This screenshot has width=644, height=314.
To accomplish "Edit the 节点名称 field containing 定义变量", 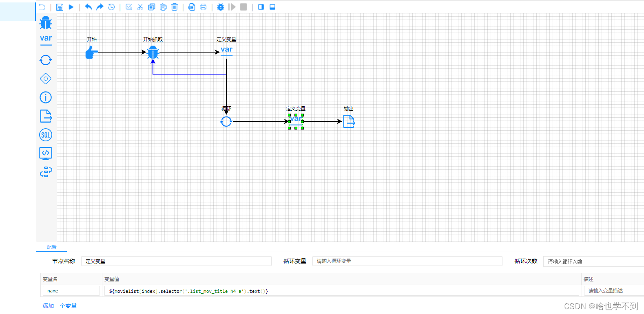I will coord(176,261).
